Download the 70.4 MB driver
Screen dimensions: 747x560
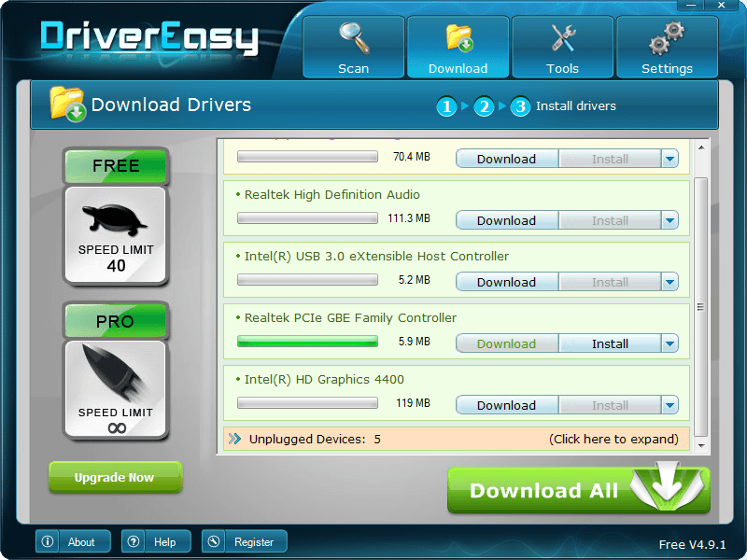[507, 159]
